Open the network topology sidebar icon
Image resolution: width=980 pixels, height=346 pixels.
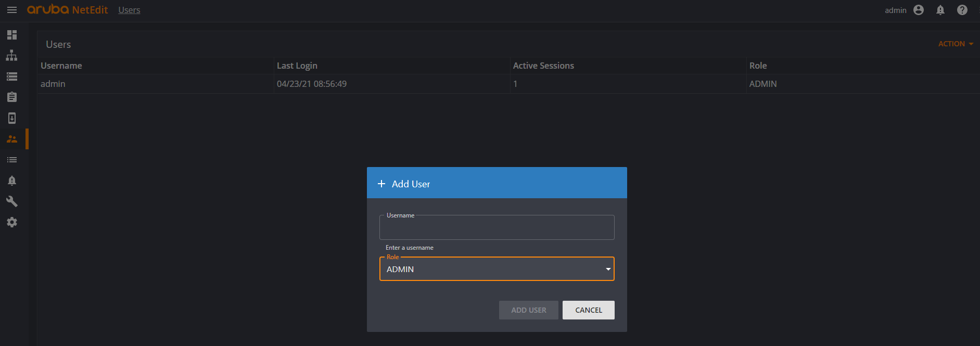(12, 56)
